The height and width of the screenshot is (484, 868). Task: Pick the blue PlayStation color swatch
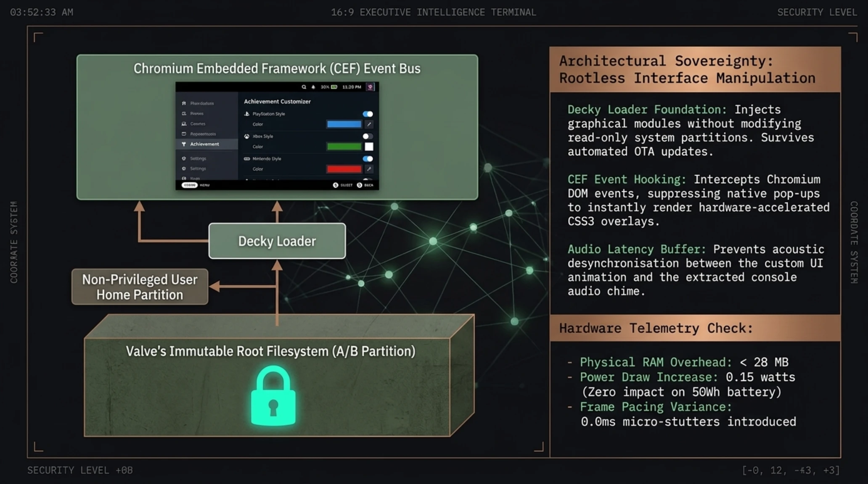344,124
